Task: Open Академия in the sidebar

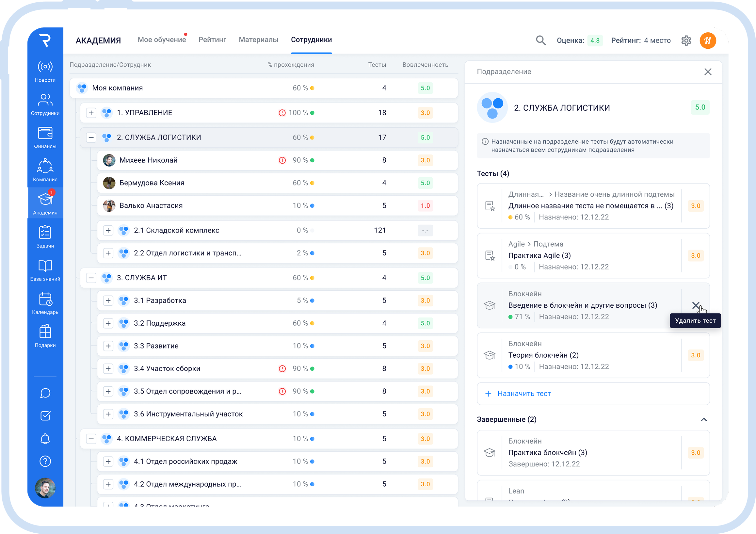Action: [45, 203]
